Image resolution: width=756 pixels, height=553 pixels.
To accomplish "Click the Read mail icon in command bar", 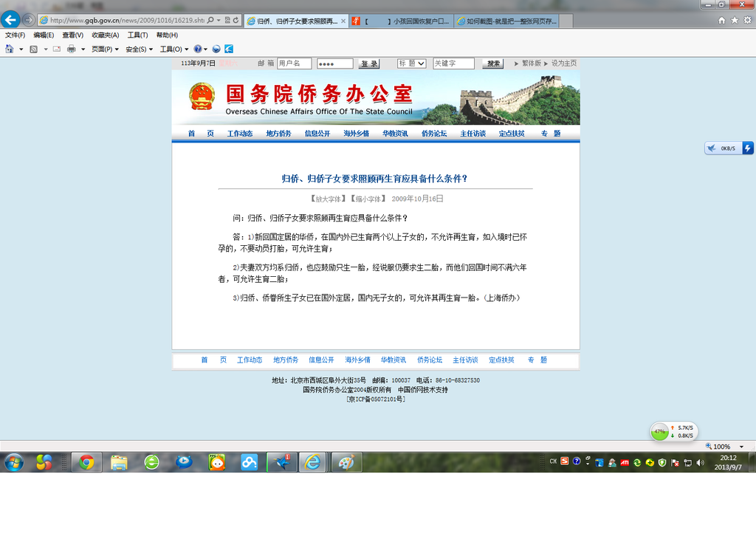I will pyautogui.click(x=57, y=49).
